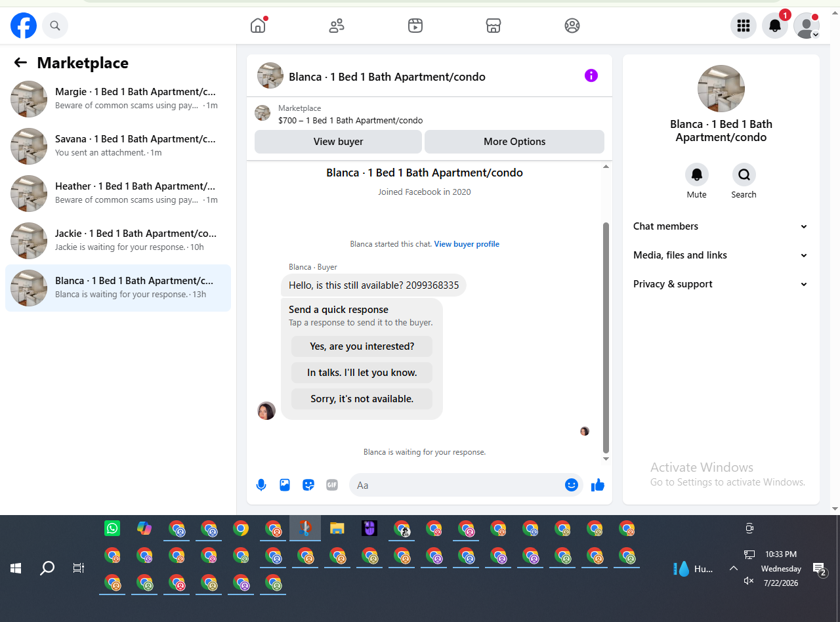Open Windows taskbar search
840x622 pixels.
[x=47, y=568]
